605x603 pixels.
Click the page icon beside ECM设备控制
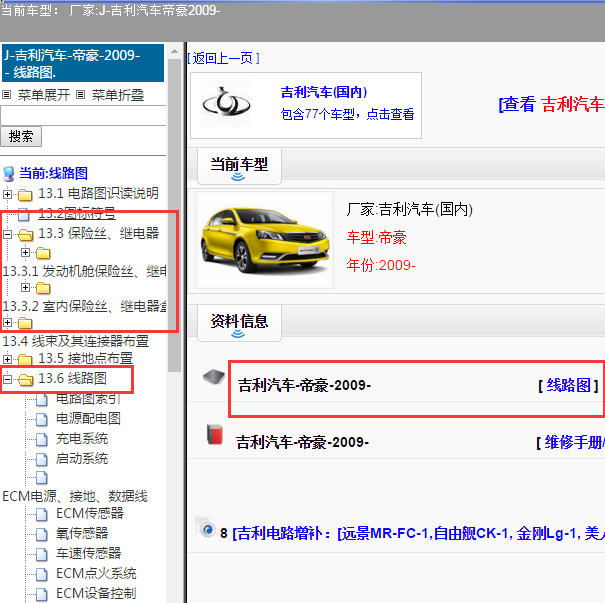click(42, 594)
